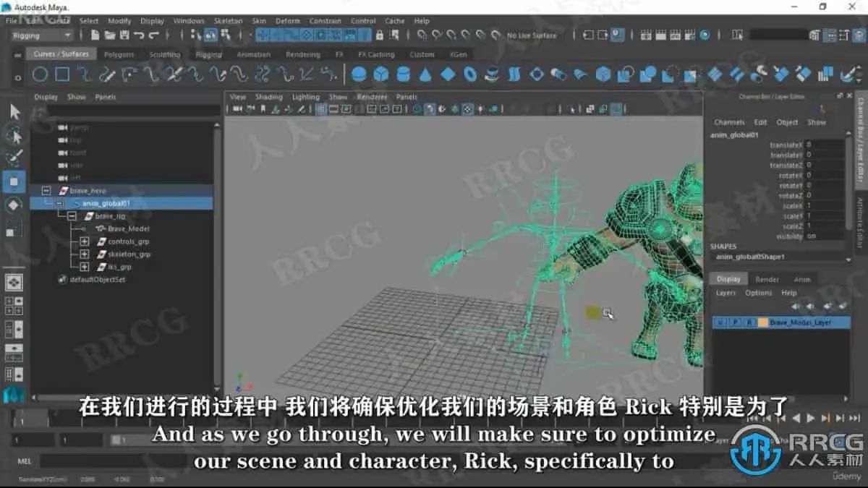This screenshot has width=868, height=488.
Task: Toggle the single-perspective layout button
Action: (14, 282)
